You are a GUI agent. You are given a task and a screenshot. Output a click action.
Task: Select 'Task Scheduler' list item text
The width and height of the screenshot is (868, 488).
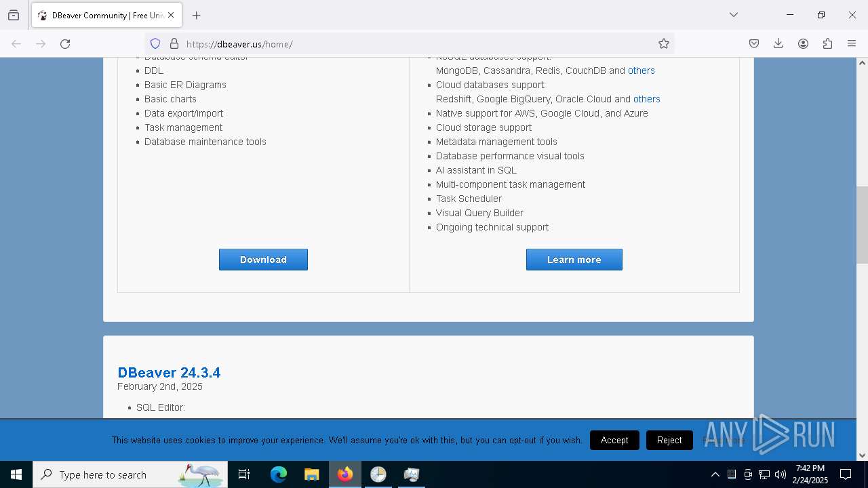point(469,199)
